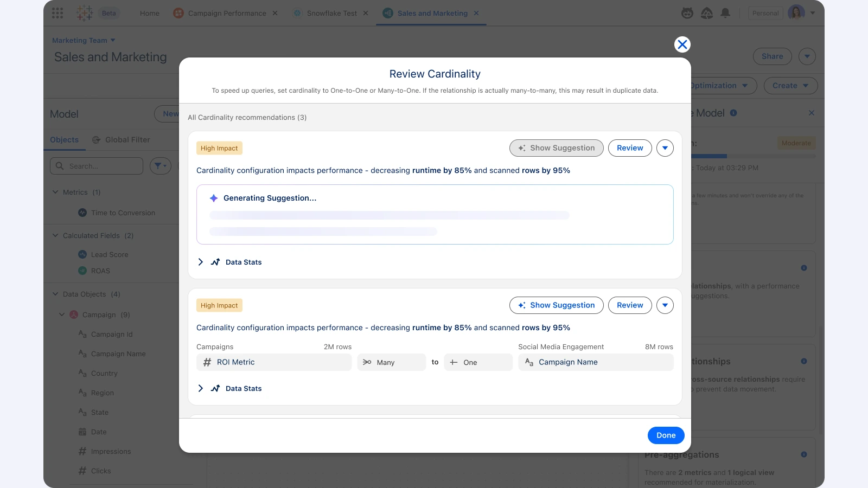This screenshot has height=488, width=868.
Task: Switch to the Campaign Performance tab
Action: click(x=220, y=13)
